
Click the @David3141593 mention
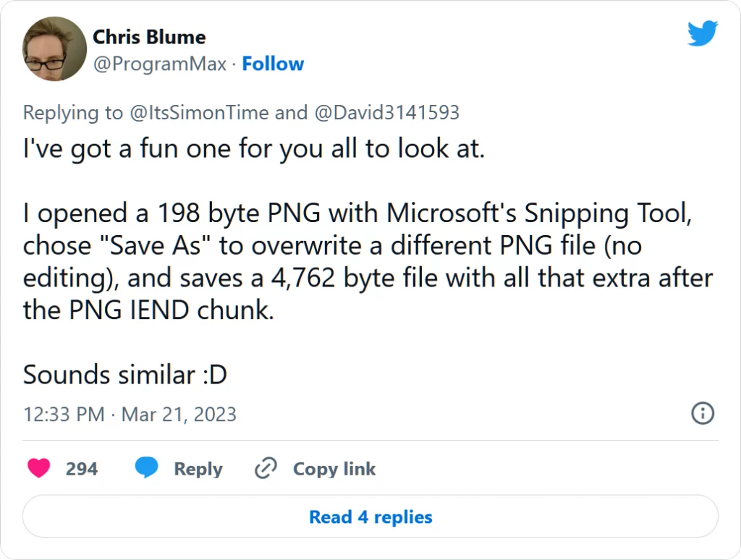(386, 113)
